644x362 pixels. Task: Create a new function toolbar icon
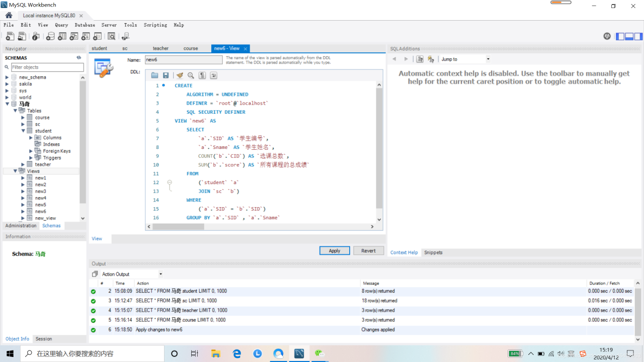98,36
